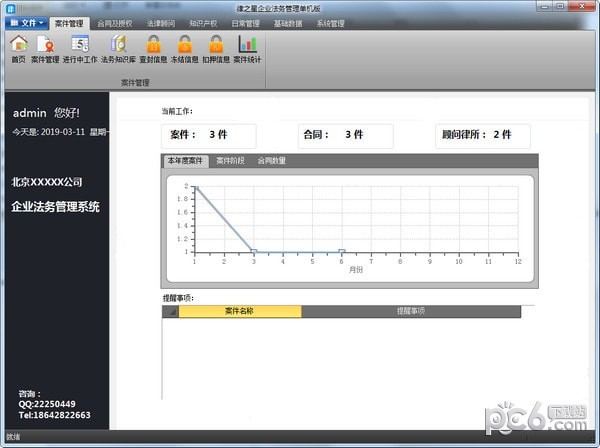Select the 合同数量 chart tab
Image resolution: width=600 pixels, height=448 pixels.
(271, 161)
